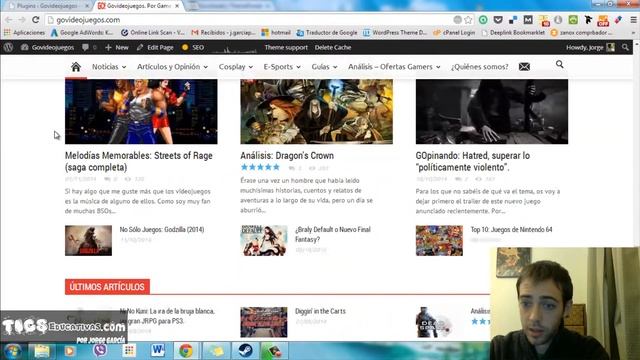
Task: Go forward with the browser forward arrow
Action: click(22, 20)
